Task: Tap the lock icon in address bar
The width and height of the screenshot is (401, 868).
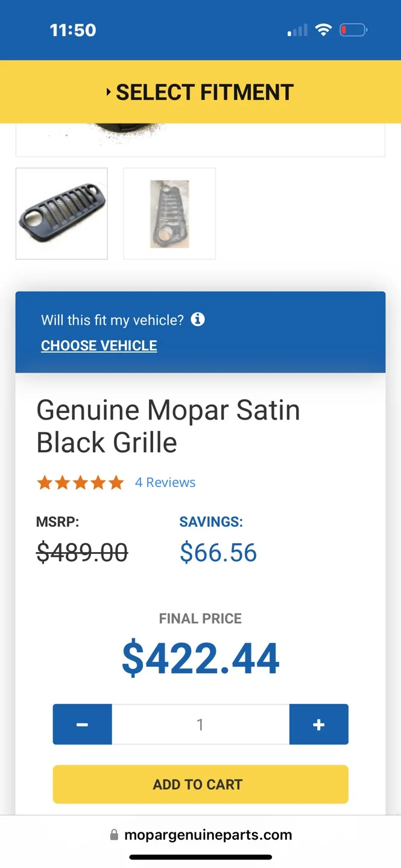Action: [x=114, y=835]
